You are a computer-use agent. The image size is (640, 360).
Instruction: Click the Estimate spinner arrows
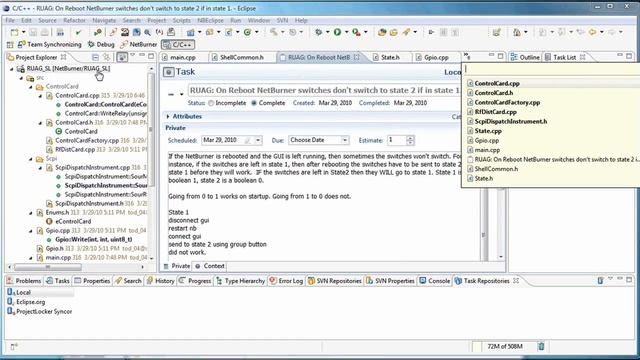click(410, 140)
